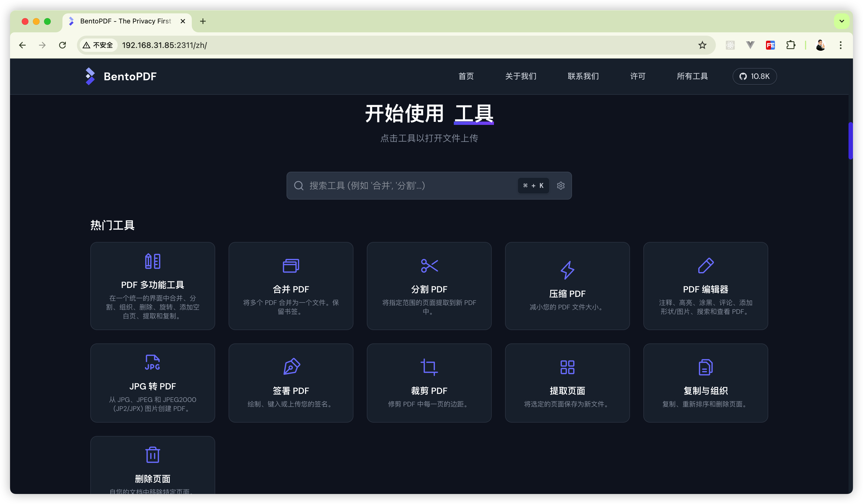Expand the Chrome tab search chevron

pos(842,21)
